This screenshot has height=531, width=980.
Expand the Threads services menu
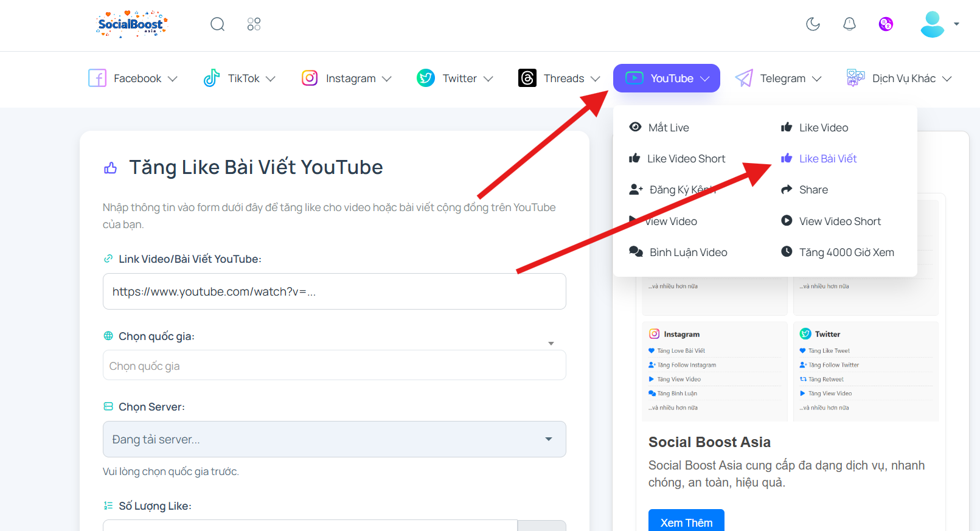pyautogui.click(x=560, y=78)
